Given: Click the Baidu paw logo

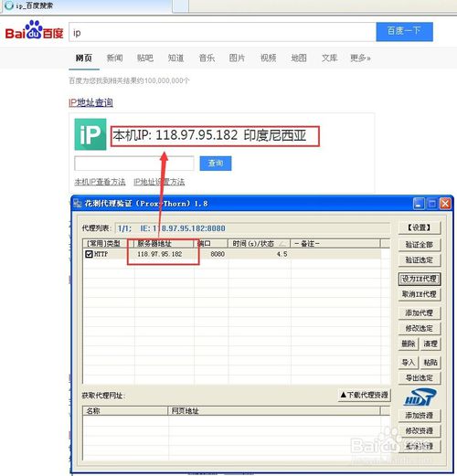Looking at the screenshot, I should (34, 30).
